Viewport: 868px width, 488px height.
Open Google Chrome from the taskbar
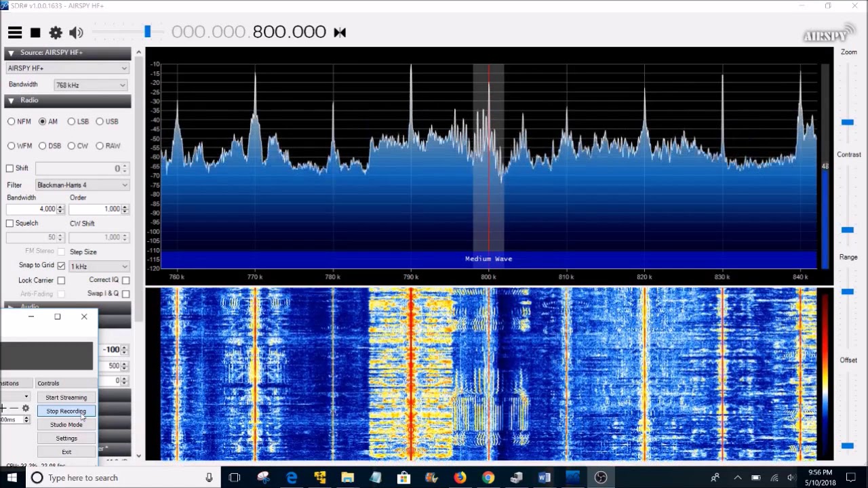488,478
